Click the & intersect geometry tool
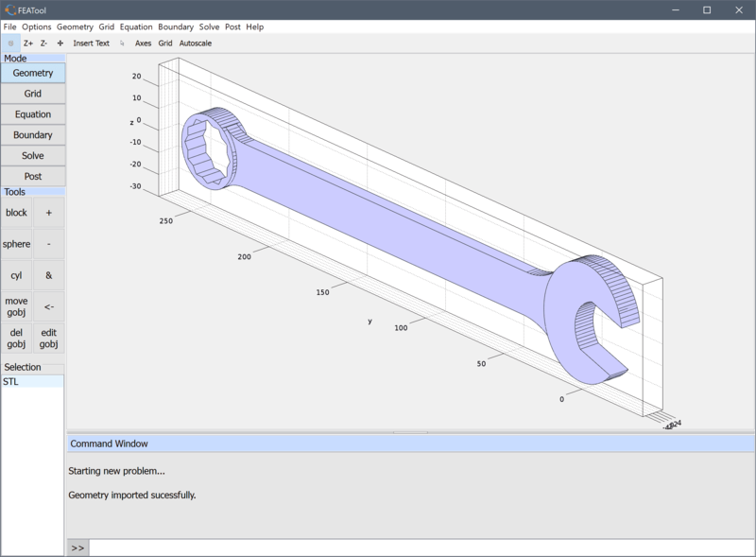 (49, 275)
